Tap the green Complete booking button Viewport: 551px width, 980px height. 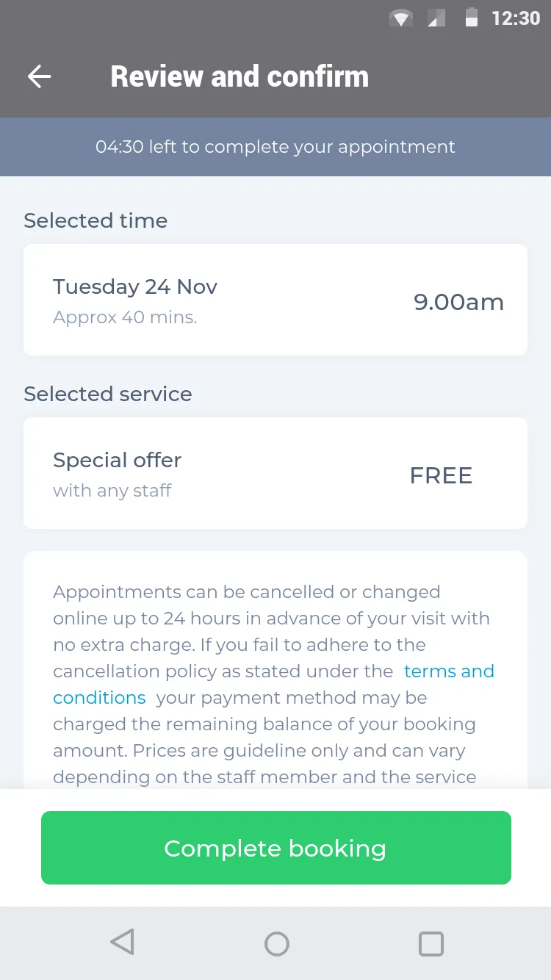pos(276,848)
